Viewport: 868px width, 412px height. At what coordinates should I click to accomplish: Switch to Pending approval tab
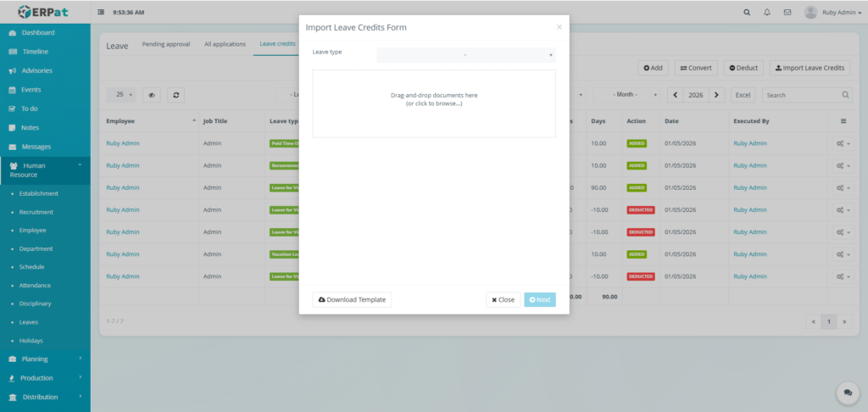click(166, 44)
